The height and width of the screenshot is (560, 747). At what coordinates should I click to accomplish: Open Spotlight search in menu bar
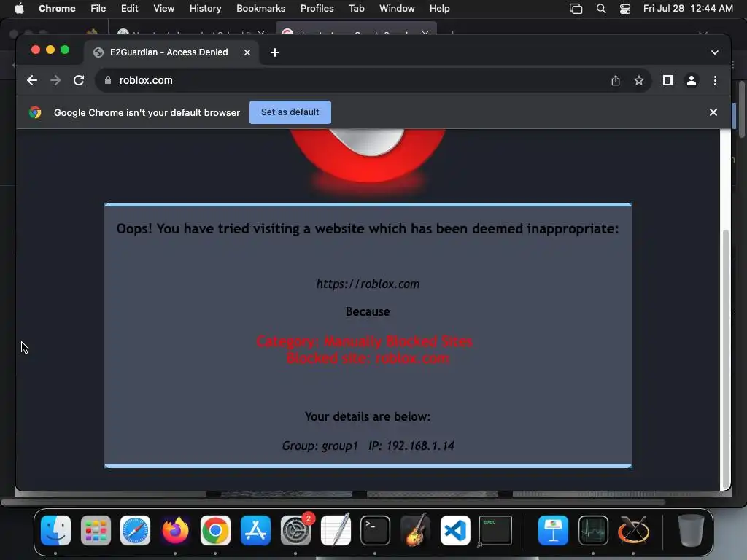[601, 9]
